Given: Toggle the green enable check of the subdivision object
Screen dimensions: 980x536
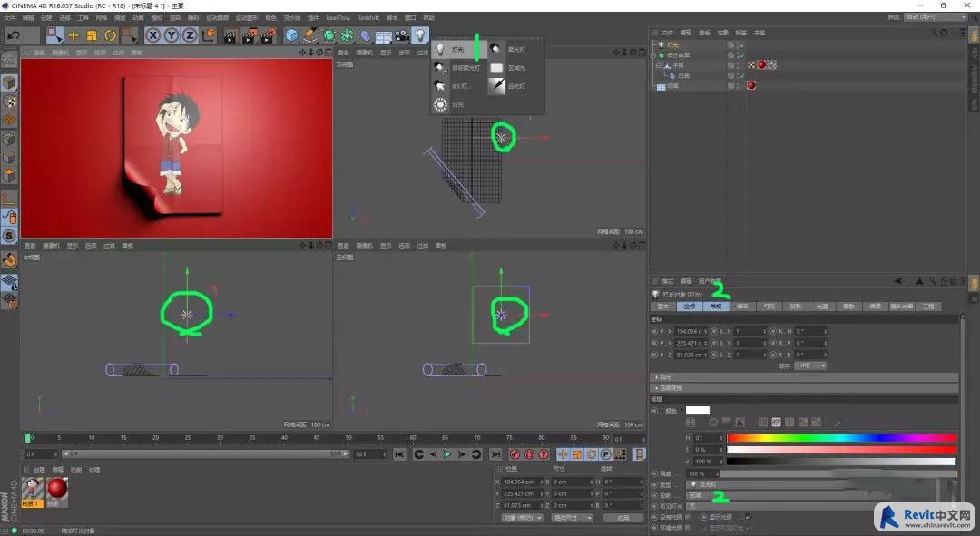Looking at the screenshot, I should pyautogui.click(x=742, y=55).
